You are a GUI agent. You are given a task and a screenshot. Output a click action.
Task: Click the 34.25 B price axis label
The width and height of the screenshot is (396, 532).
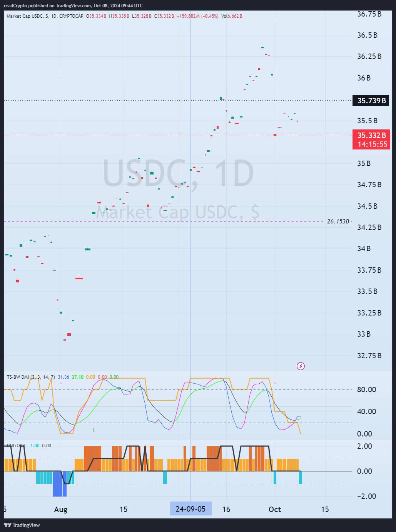pos(369,227)
